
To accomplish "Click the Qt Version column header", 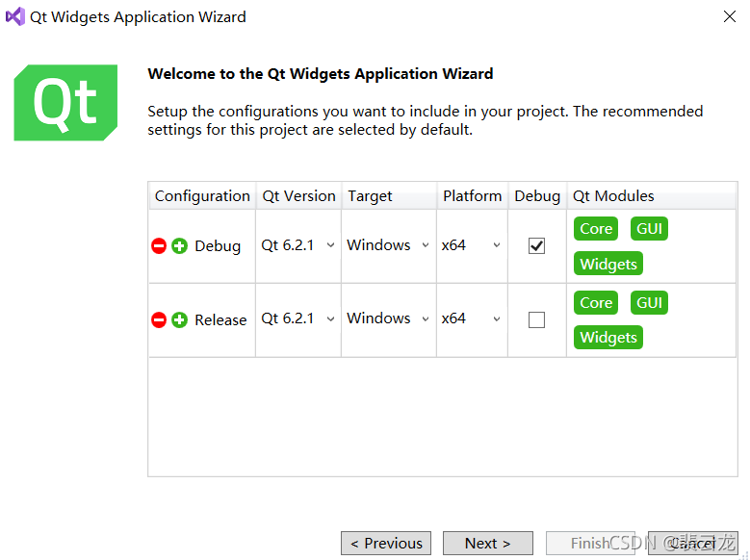I will [x=299, y=195].
